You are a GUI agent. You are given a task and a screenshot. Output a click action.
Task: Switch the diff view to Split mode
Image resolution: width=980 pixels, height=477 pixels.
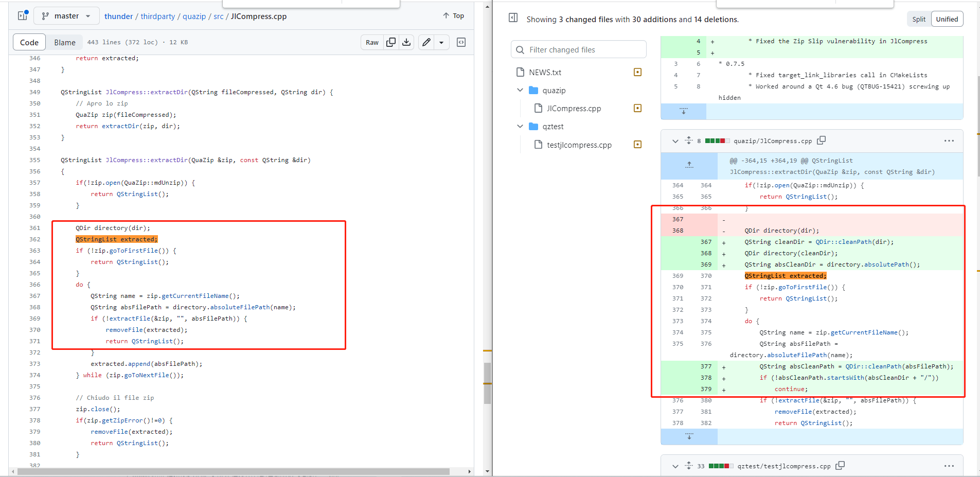[x=918, y=19]
